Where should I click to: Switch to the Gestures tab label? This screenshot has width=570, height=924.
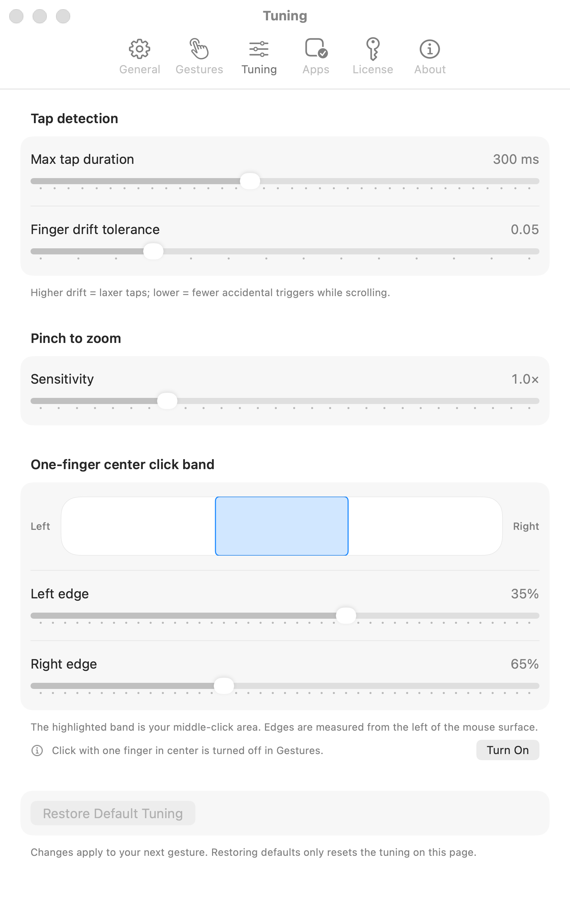tap(199, 69)
